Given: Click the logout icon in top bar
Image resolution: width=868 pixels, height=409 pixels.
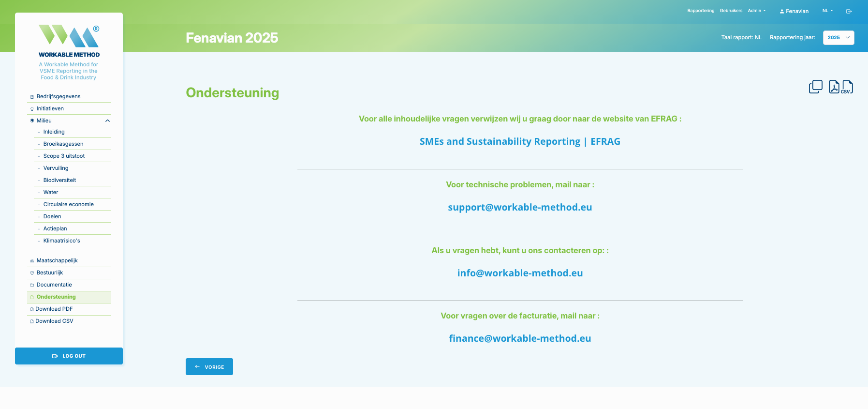Looking at the screenshot, I should coord(849,11).
